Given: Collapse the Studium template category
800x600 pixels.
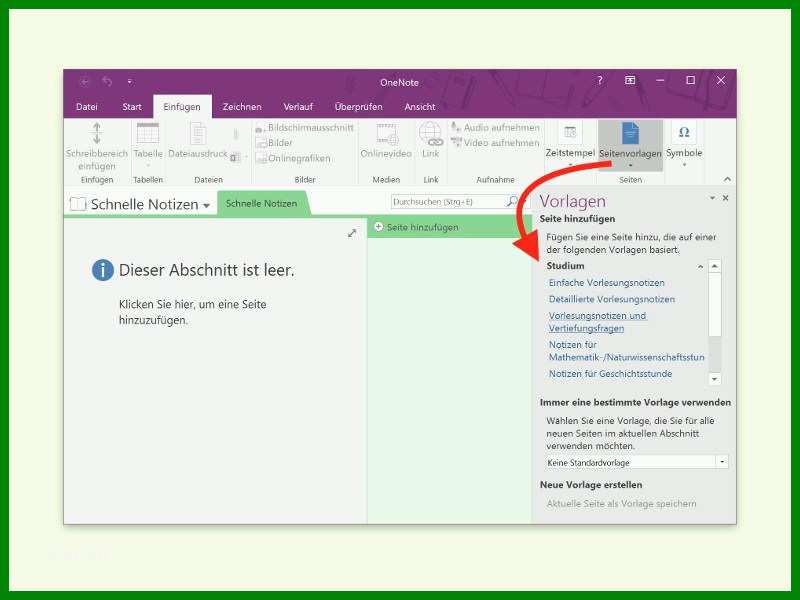Looking at the screenshot, I should (701, 266).
